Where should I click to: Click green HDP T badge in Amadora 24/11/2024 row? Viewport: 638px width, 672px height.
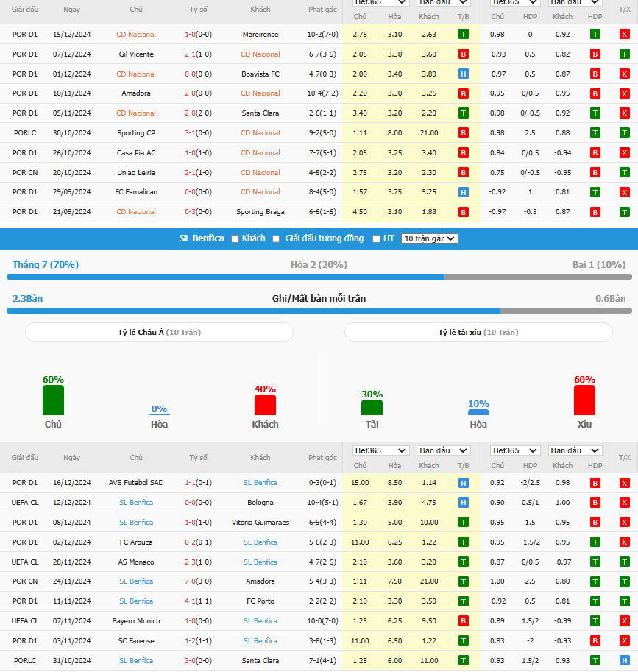point(595,581)
